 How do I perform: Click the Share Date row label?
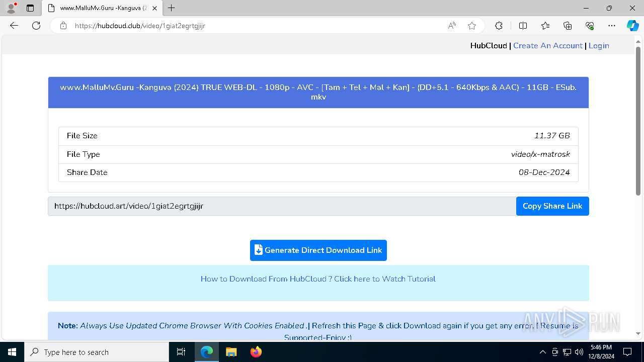click(87, 172)
